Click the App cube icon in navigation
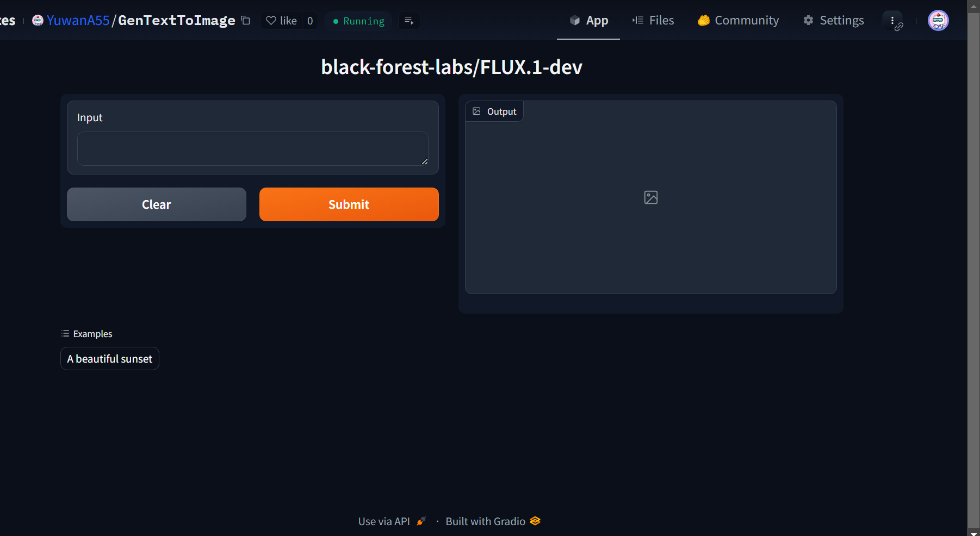 point(575,20)
